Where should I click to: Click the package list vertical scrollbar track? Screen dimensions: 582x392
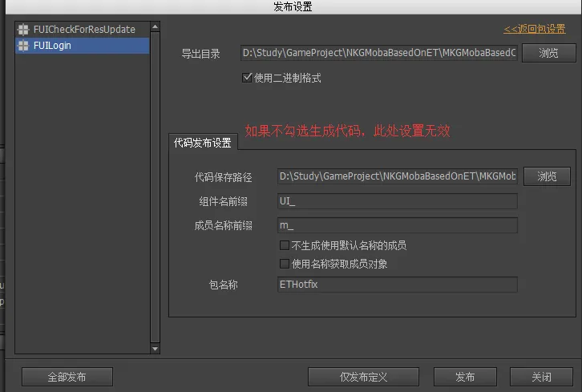[156, 188]
